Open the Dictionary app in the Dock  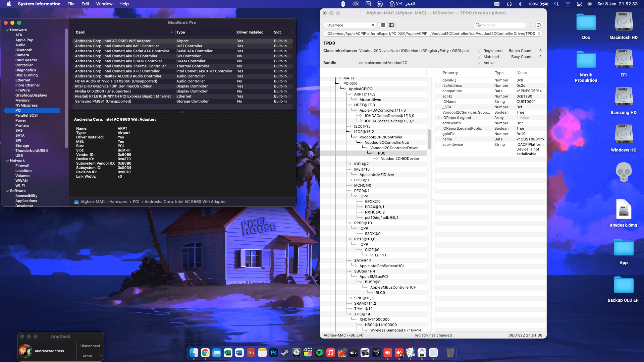(251, 353)
